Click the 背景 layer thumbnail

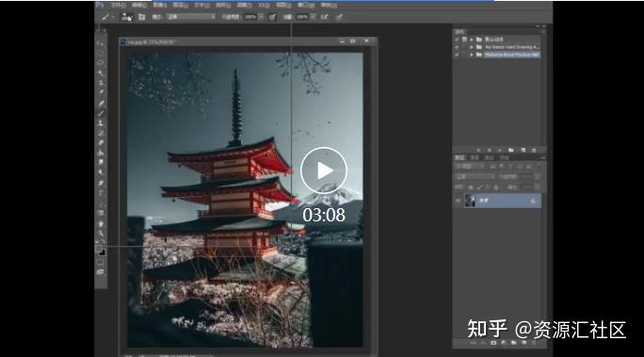pyautogui.click(x=470, y=201)
